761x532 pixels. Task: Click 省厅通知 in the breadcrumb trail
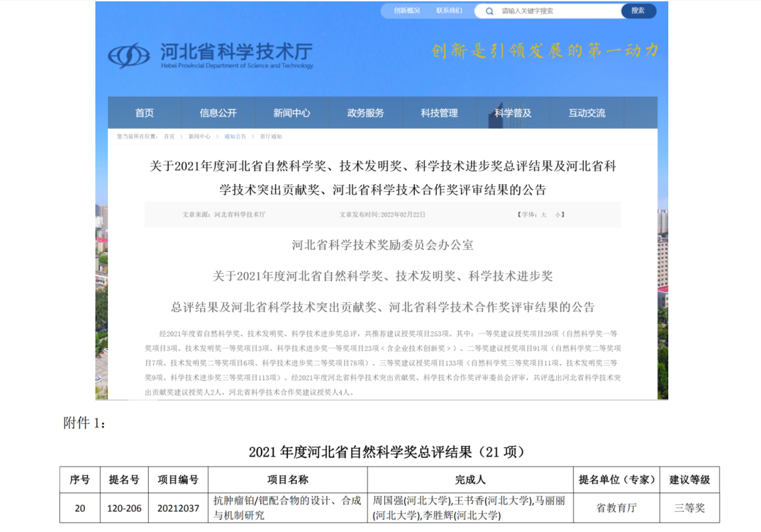point(271,137)
